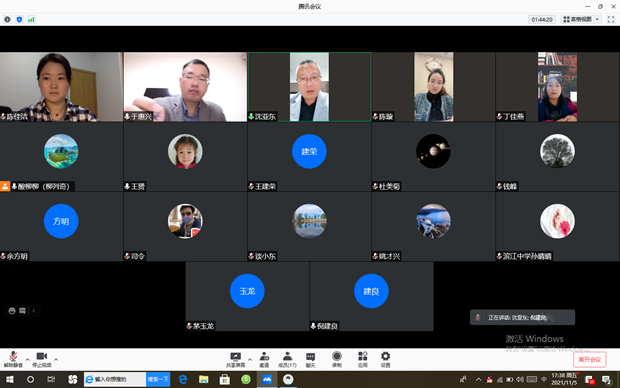Viewport: 620px width, 388px height.
Task: Click the blue security shield icon
Action: point(19,19)
